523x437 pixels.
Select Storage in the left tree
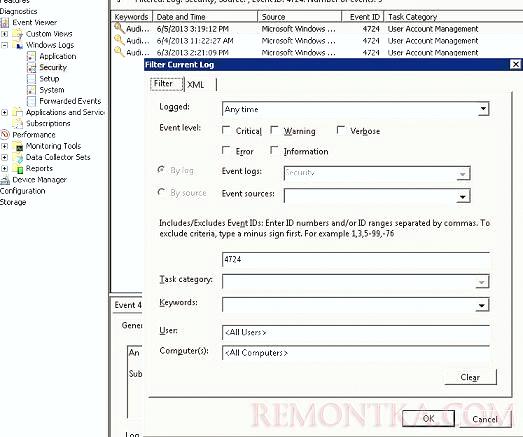(13, 202)
